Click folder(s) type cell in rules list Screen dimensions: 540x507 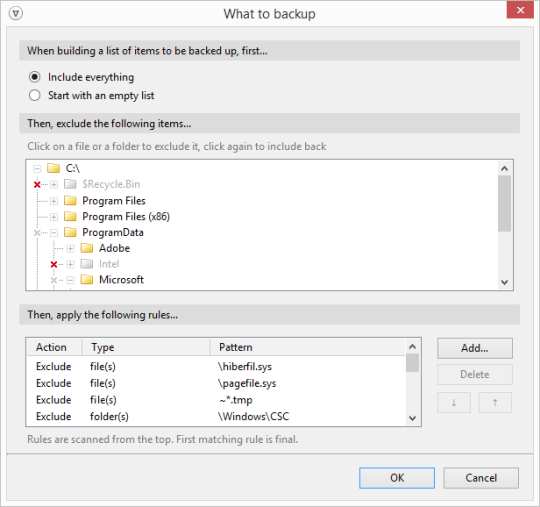[x=109, y=416]
